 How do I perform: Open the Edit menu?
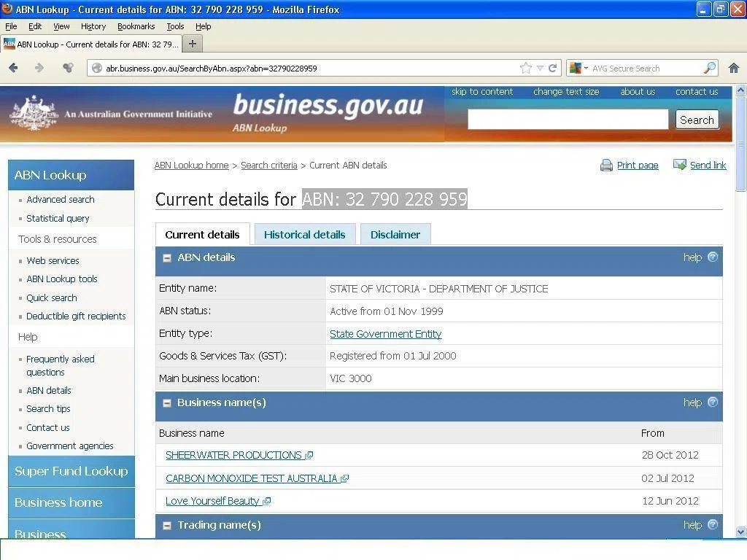[x=35, y=26]
